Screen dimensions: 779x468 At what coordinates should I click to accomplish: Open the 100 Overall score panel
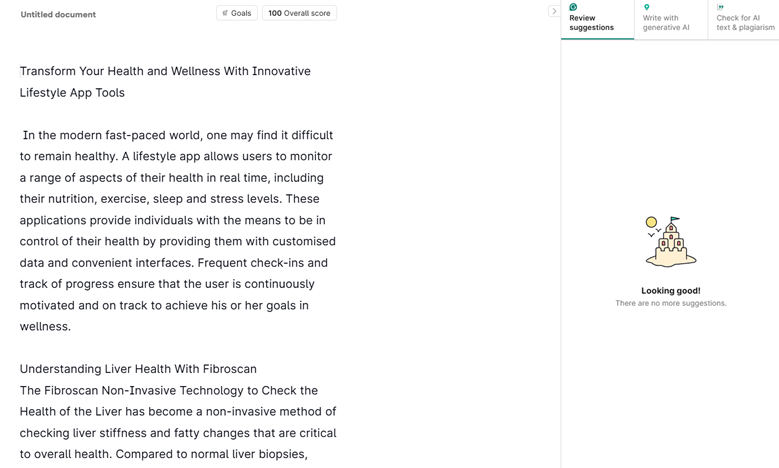(299, 13)
